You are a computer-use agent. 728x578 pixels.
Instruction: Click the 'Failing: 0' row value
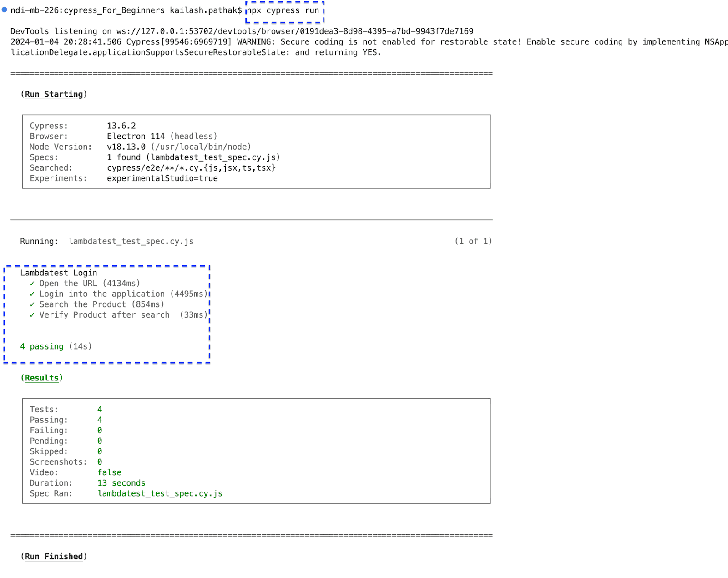pos(100,431)
